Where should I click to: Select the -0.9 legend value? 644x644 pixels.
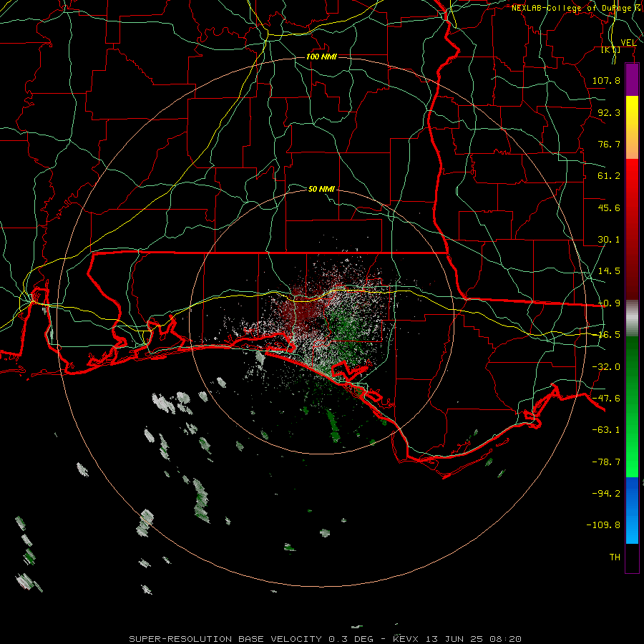[609, 303]
